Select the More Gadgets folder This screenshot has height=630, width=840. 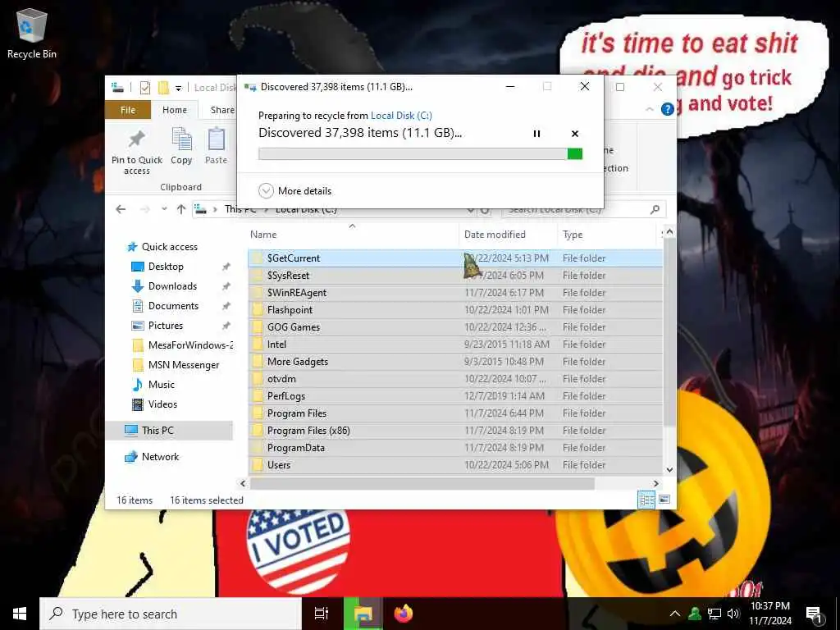(455, 362)
